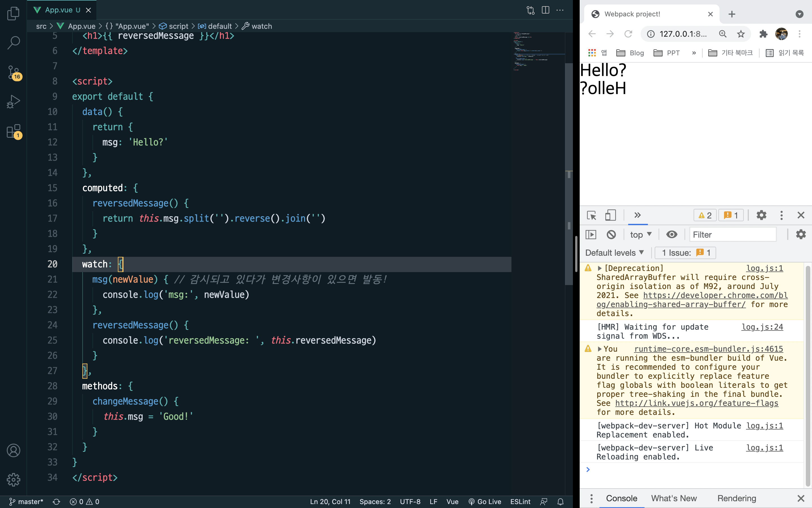Open DevTools customize three-dot menu
Screen dimensions: 812x508
pyautogui.click(x=782, y=215)
